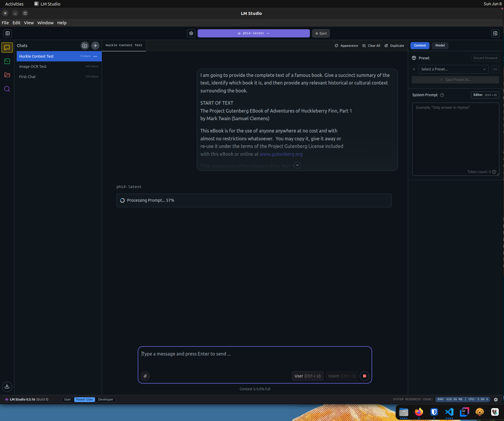Open model settings gear beside model selector
This screenshot has width=504, height=421.
click(x=191, y=33)
